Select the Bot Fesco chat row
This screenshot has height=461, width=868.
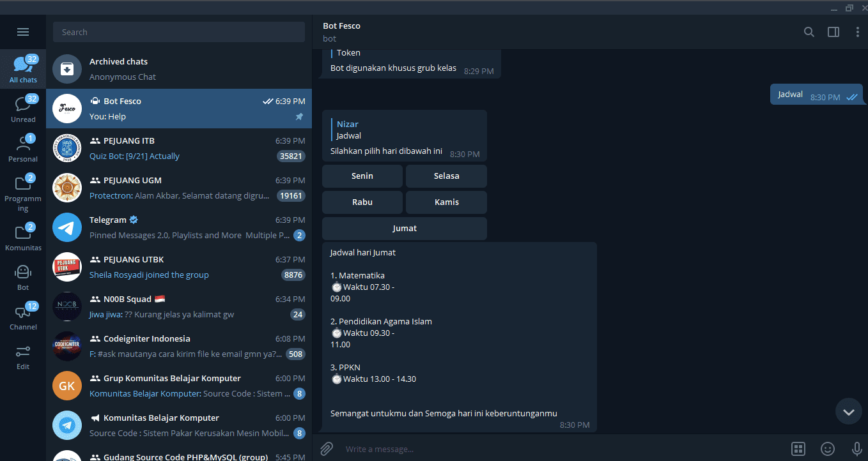179,109
